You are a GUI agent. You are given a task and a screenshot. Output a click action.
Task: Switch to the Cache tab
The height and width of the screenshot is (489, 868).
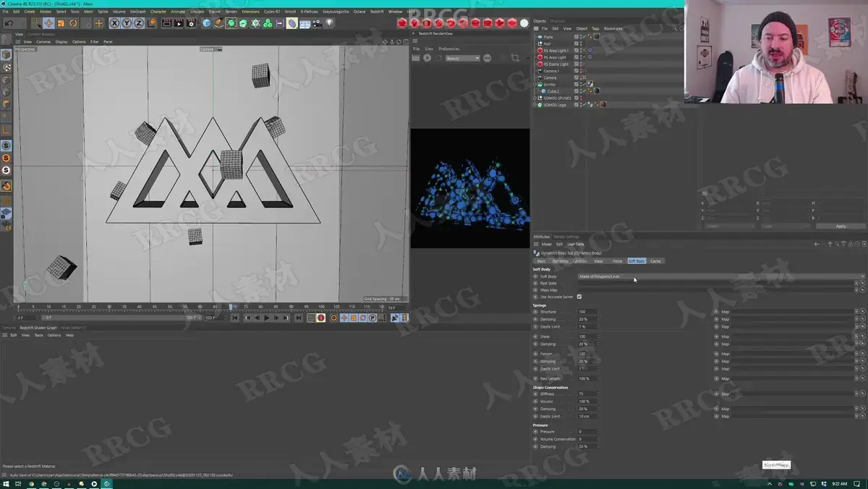tap(655, 261)
